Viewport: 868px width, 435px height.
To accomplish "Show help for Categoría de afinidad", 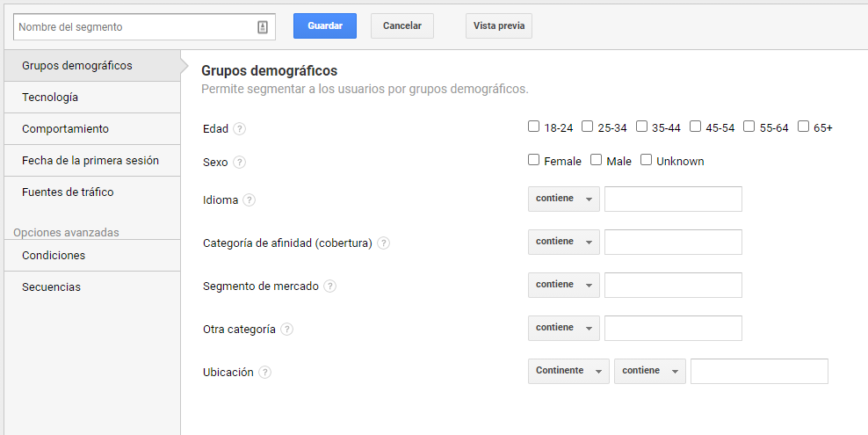I will click(x=384, y=243).
